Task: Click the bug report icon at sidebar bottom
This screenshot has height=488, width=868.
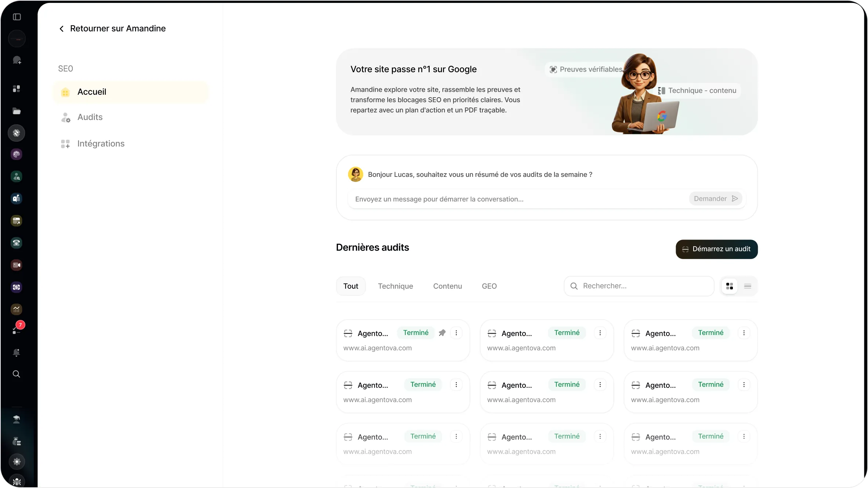Action: click(17, 482)
